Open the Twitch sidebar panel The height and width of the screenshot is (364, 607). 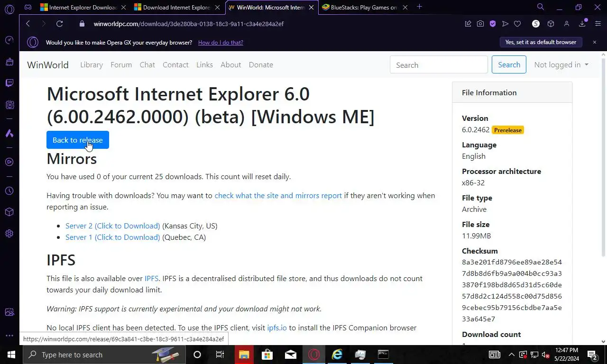(x=9, y=83)
